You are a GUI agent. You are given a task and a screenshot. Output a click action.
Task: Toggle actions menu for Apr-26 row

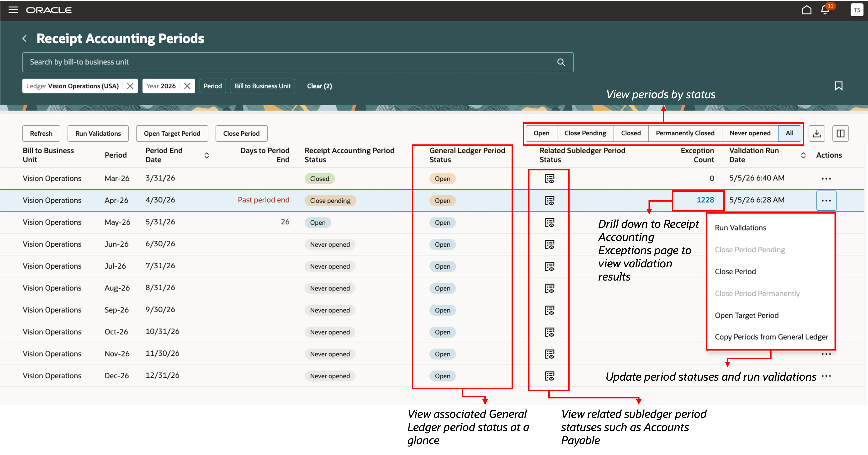[x=826, y=201]
